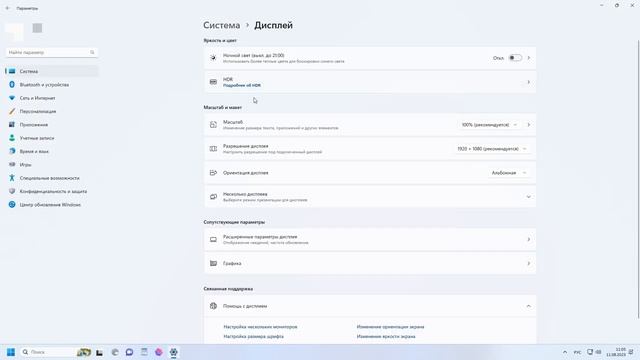Show hidden tray icons arrow

pos(565,352)
